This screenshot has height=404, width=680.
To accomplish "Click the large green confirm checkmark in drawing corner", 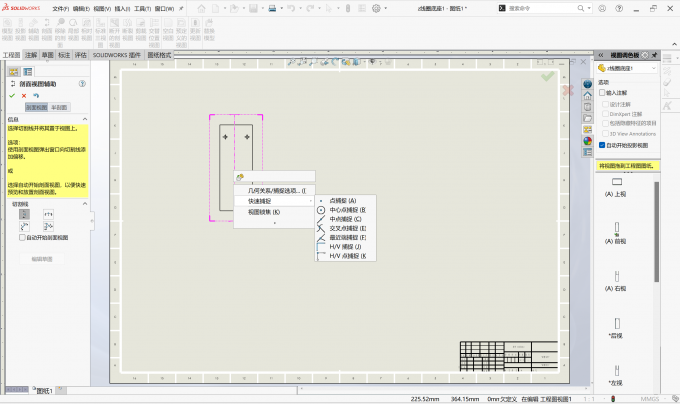I will (x=548, y=76).
